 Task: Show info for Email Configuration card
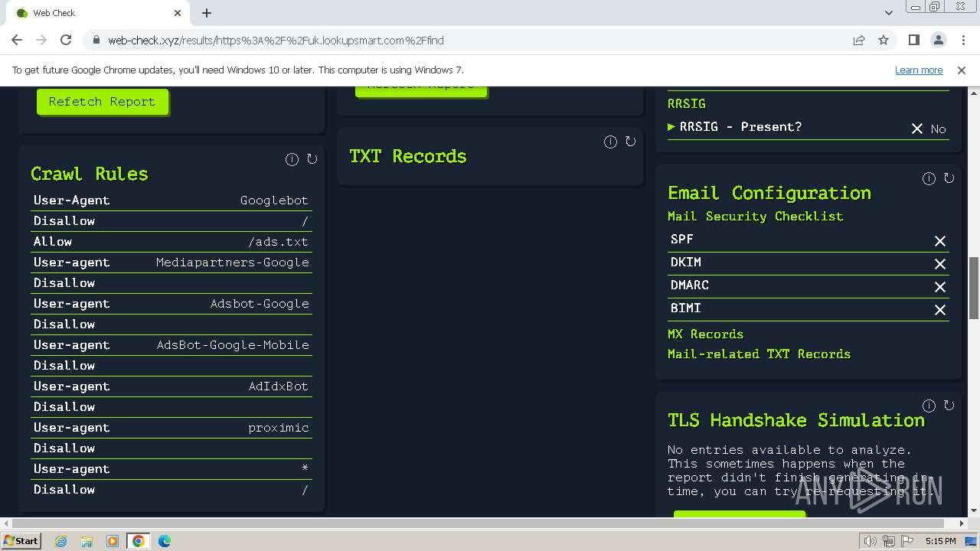pos(929,178)
